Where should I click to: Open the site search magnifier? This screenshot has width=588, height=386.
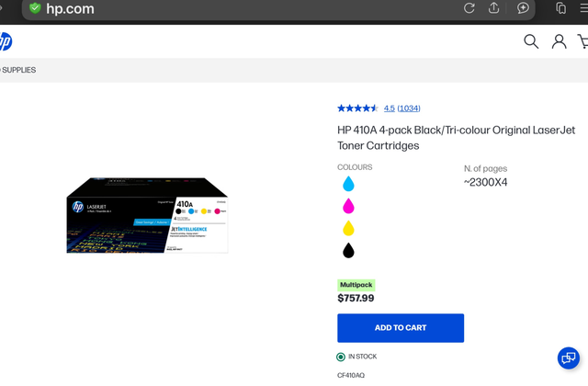pyautogui.click(x=531, y=41)
